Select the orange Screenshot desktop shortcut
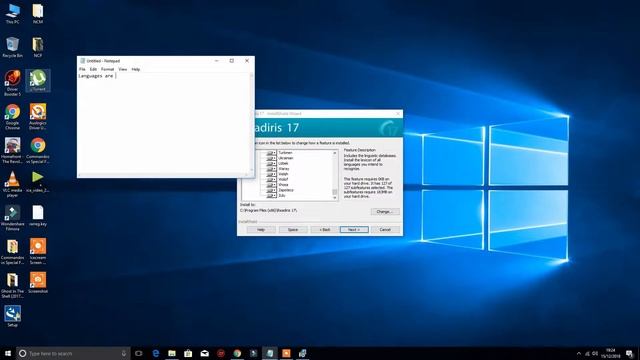 [38, 282]
